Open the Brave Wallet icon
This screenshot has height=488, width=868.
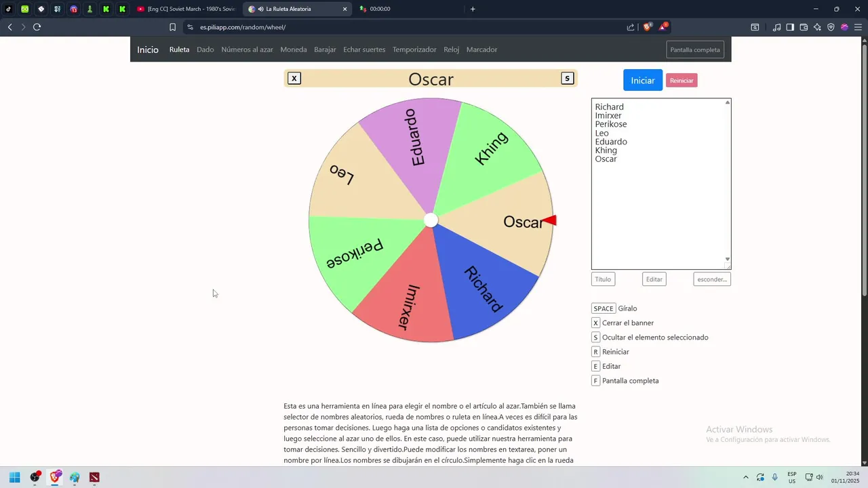click(804, 27)
